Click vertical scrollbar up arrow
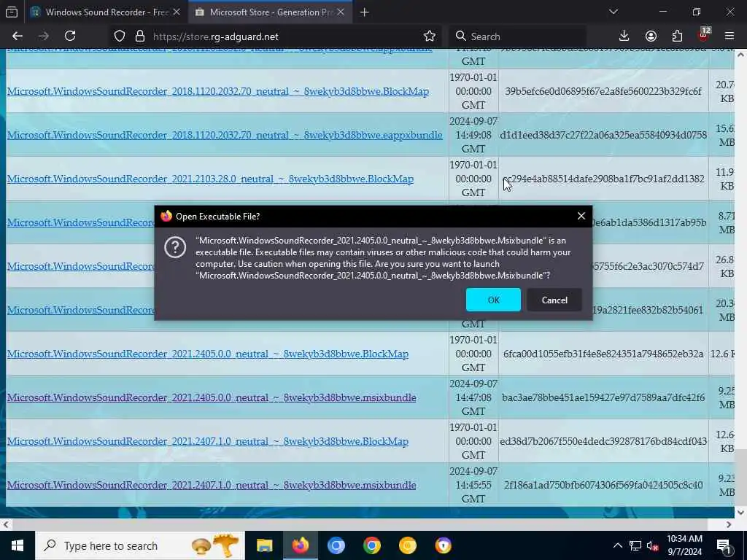This screenshot has width=747, height=560. point(740,55)
